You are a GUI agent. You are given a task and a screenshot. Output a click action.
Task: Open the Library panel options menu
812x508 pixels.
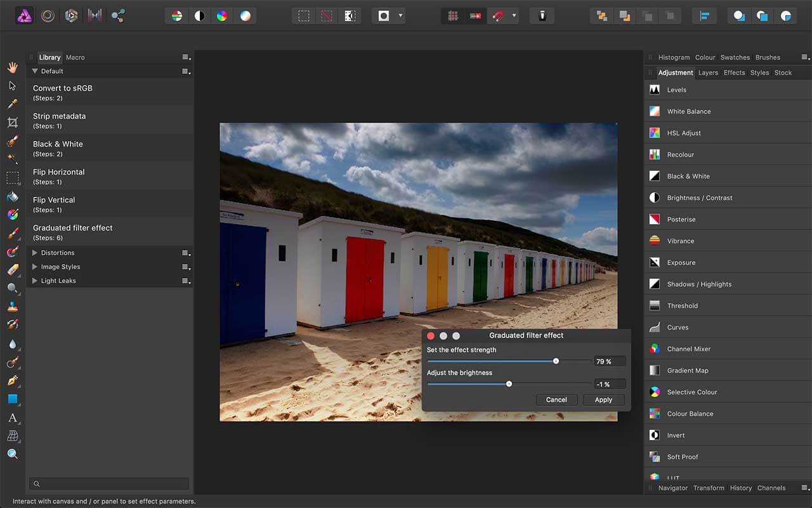[x=186, y=57]
